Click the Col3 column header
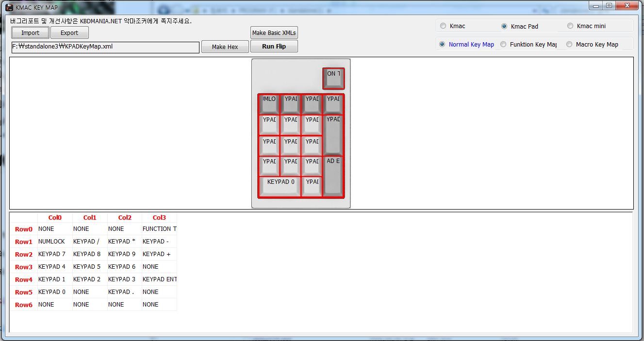 (159, 218)
